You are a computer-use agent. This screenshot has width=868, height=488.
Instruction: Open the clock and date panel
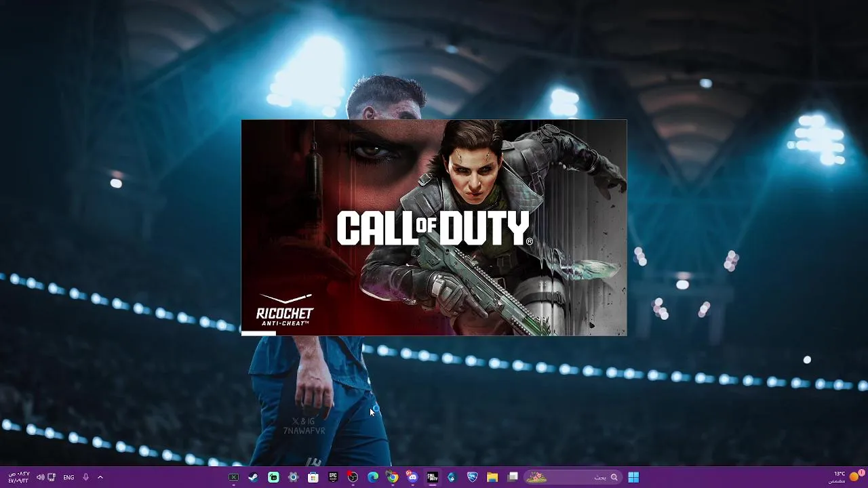point(18,477)
